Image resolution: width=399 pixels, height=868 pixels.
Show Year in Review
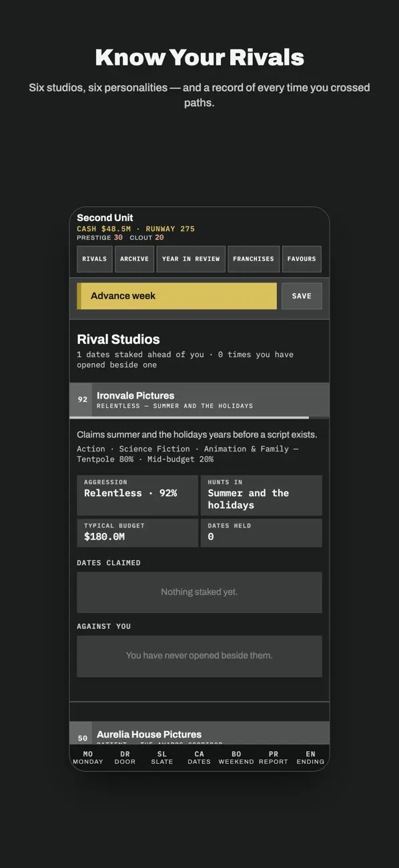191,259
